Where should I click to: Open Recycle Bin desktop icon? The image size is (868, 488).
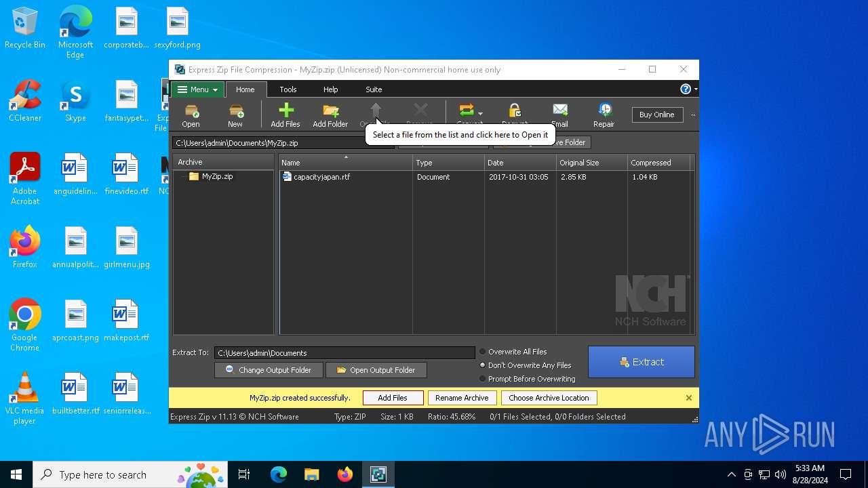pyautogui.click(x=25, y=28)
